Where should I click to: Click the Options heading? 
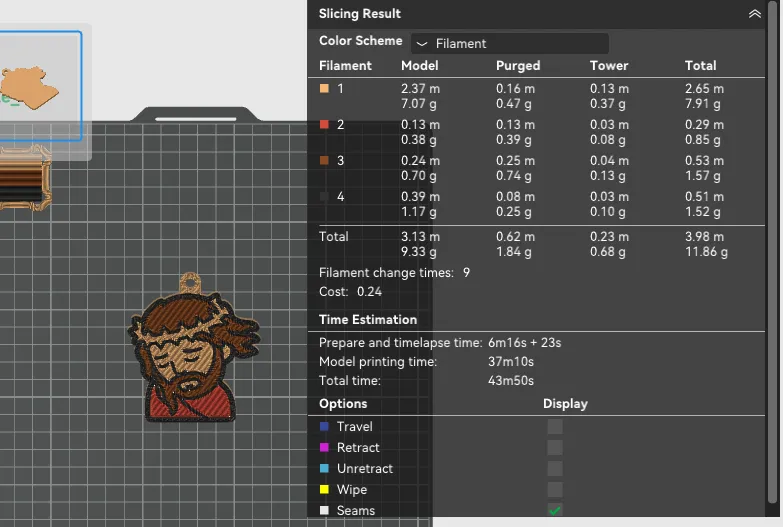(343, 404)
